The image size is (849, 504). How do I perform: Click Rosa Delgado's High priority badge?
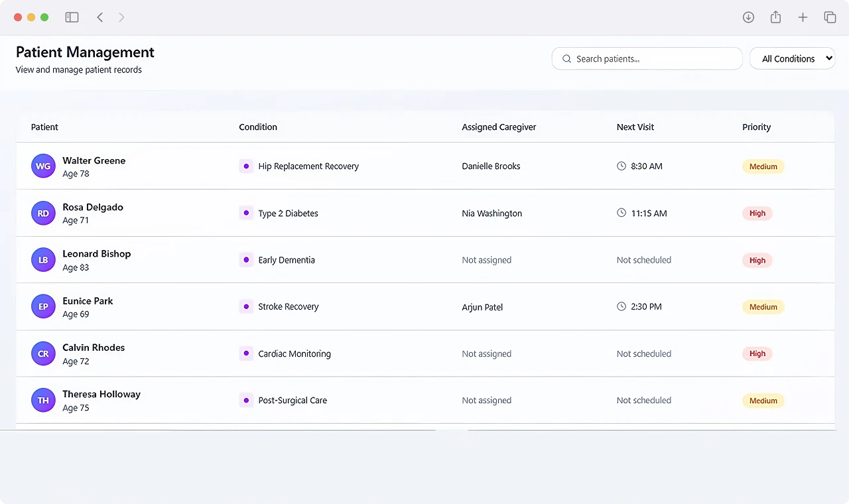point(757,213)
